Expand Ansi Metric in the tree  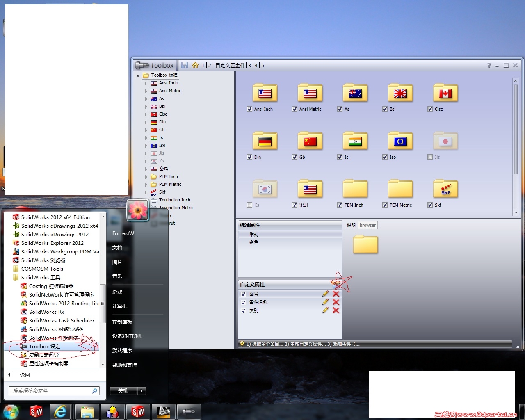(146, 91)
